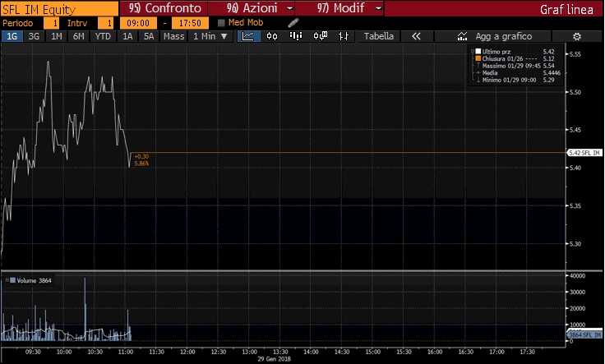Select the OHLC bar chart icon

tap(297, 36)
